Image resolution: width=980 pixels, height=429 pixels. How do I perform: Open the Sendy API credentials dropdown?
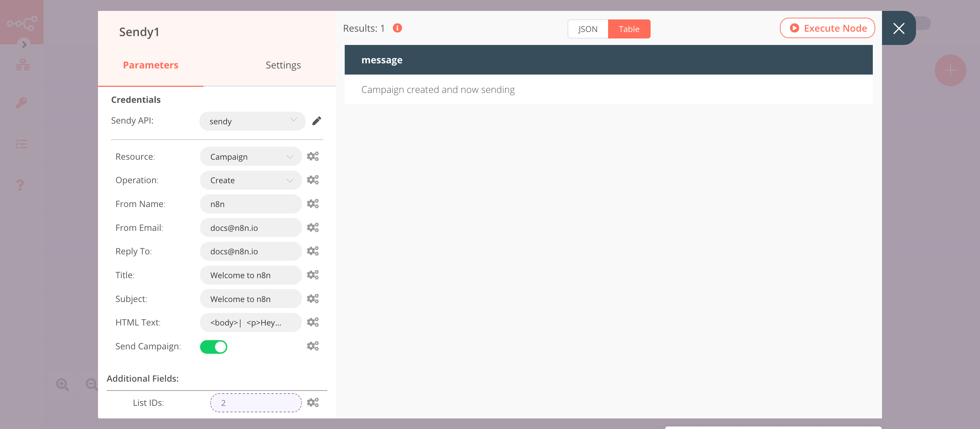(x=250, y=120)
